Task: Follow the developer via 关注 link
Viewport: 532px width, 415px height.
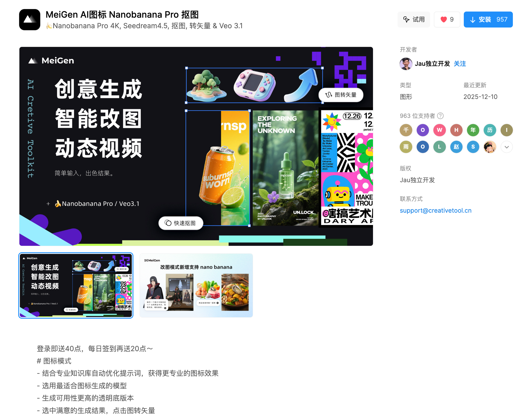Action: click(x=460, y=64)
